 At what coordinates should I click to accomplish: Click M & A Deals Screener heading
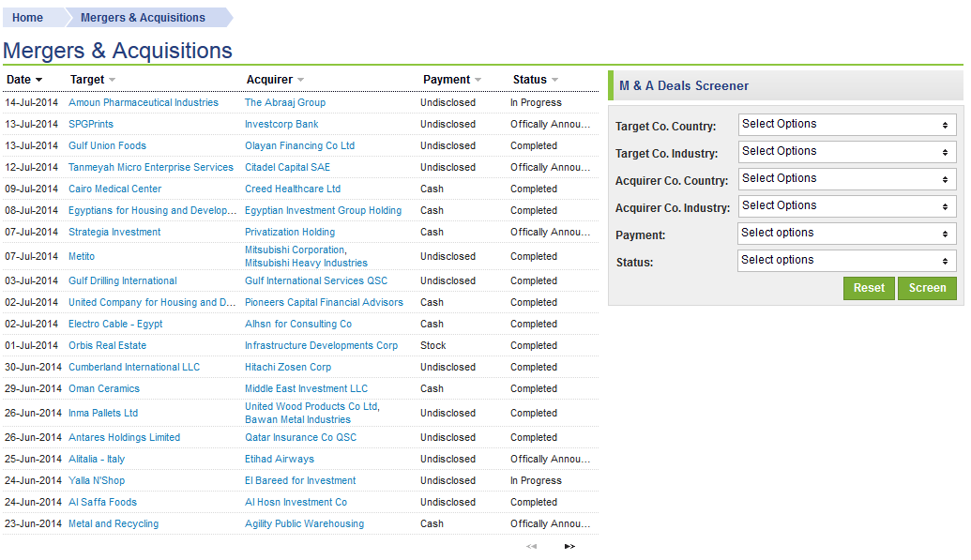click(x=684, y=86)
